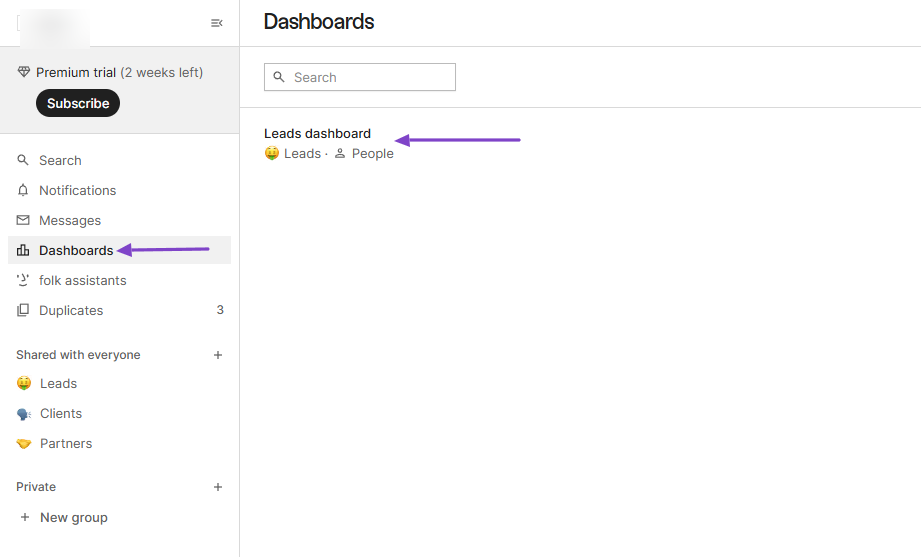Viewport: 921px width, 557px height.
Task: Click the Shared with everyone heading
Action: (78, 355)
